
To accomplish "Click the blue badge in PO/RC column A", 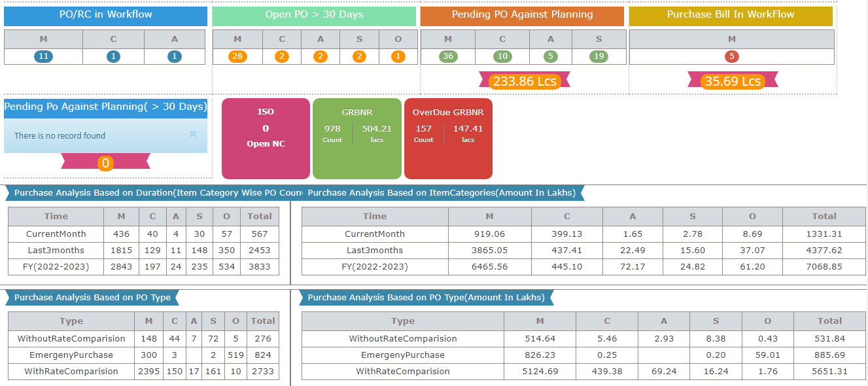I will pos(174,56).
